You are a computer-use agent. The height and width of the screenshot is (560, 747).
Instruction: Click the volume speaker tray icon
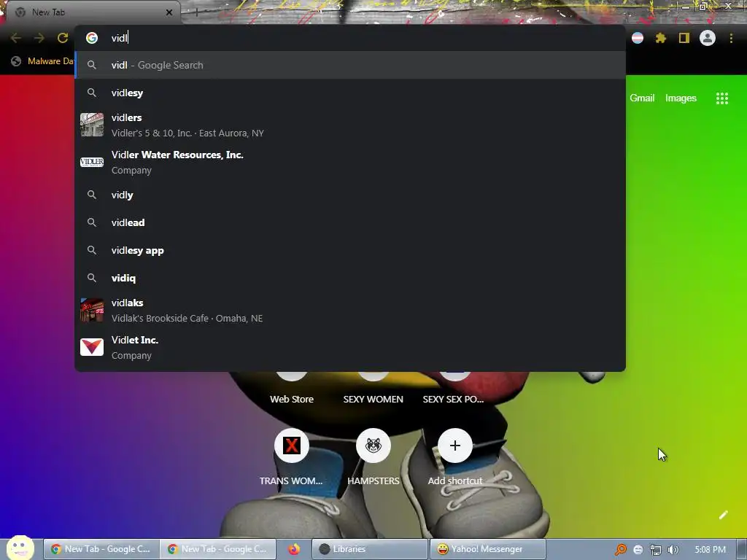point(673,550)
